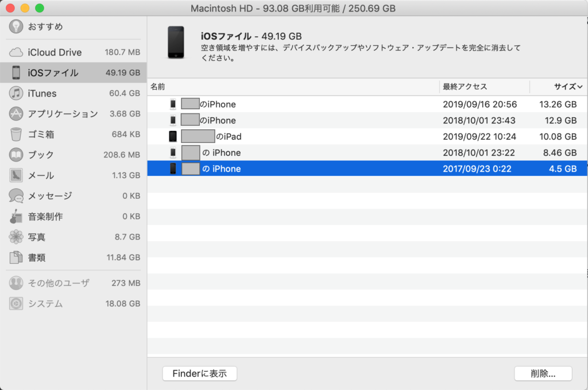This screenshot has height=390, width=588.
Task: Select iCloud Drive category in sidebar
Action: (73, 52)
